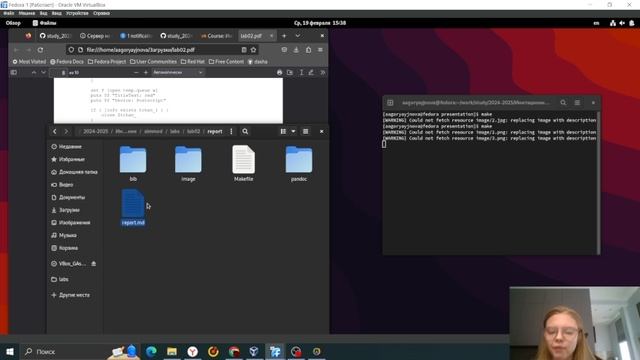Open Files path options three-dot menu
This screenshot has width=640, height=360.
coord(231,131)
